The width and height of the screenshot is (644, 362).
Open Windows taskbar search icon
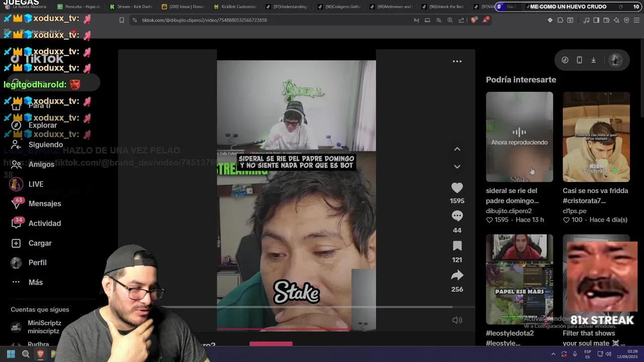tap(26, 354)
